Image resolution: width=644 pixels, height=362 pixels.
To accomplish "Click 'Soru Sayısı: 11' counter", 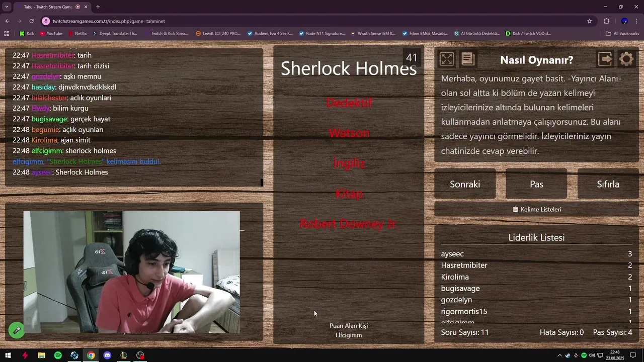I will pyautogui.click(x=465, y=332).
